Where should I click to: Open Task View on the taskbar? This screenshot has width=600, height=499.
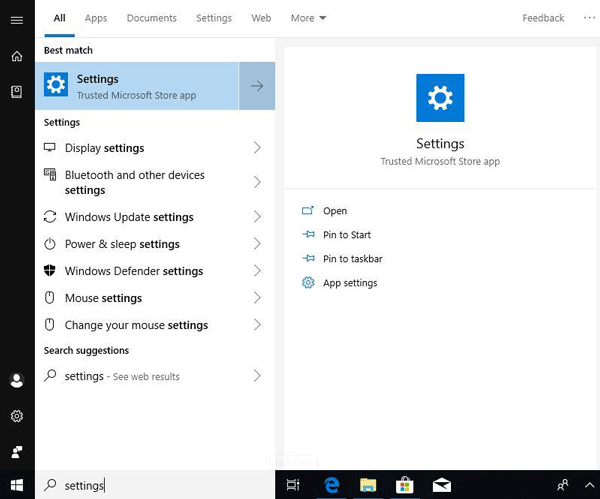pyautogui.click(x=293, y=485)
